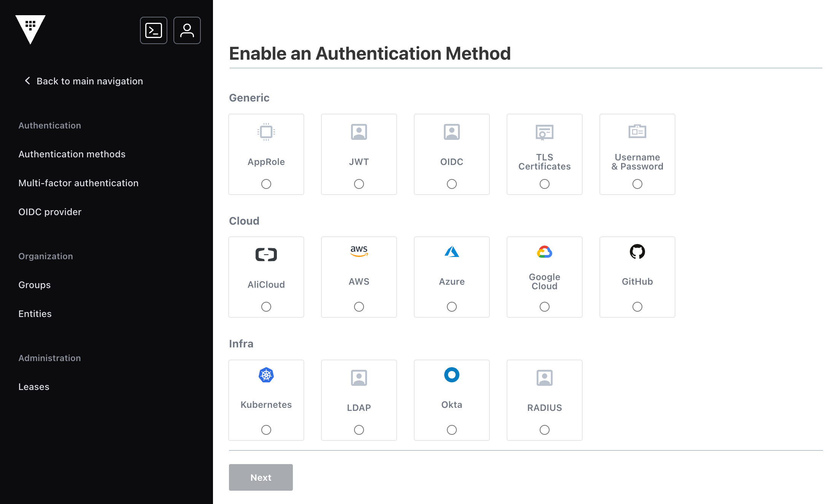
Task: Select the Username & Password radio button
Action: click(x=637, y=184)
